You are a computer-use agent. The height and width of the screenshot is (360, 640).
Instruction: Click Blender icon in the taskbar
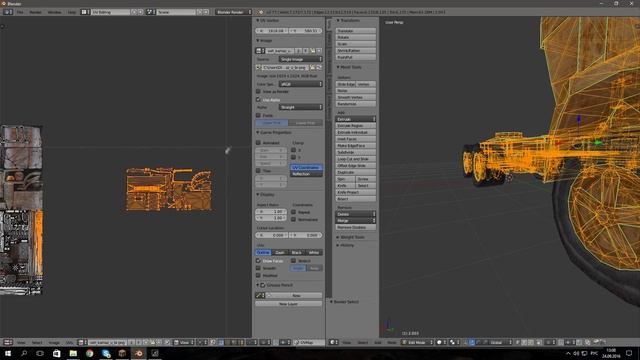(139, 353)
